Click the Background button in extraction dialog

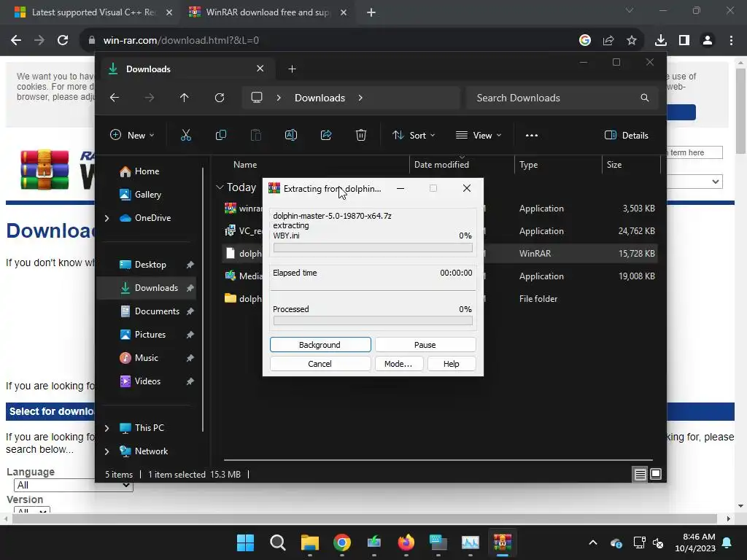320,345
